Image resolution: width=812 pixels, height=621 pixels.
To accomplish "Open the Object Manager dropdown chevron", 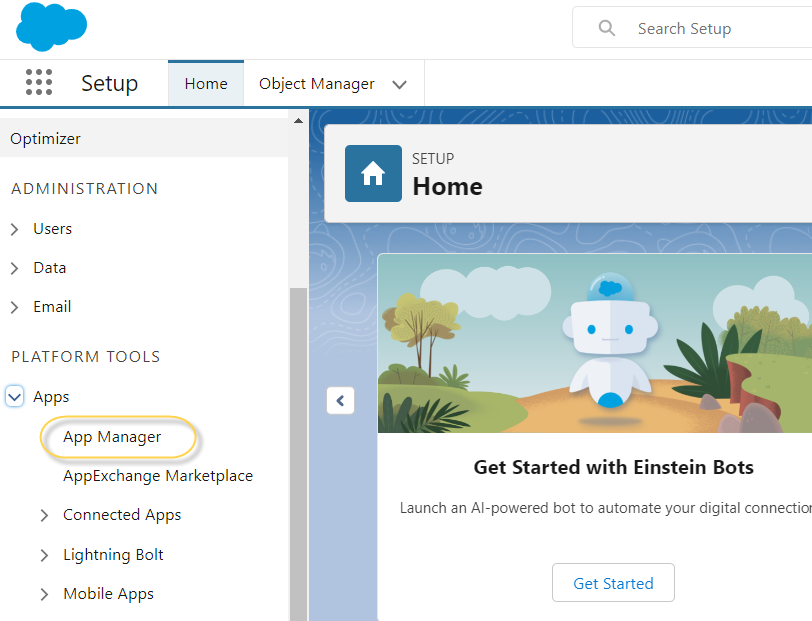I will [x=399, y=84].
